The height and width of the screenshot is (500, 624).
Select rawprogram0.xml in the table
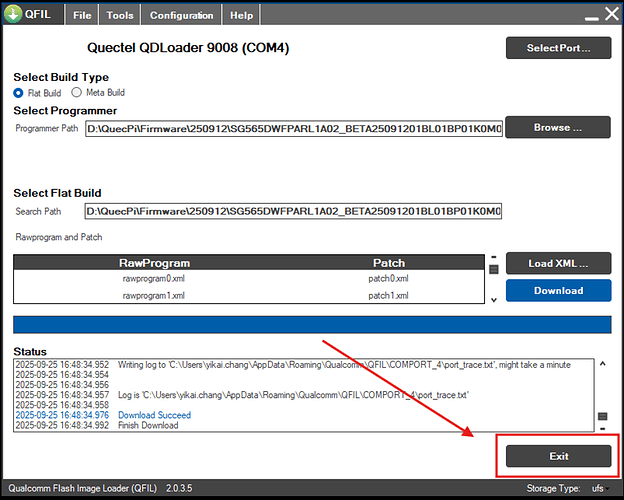point(154,279)
